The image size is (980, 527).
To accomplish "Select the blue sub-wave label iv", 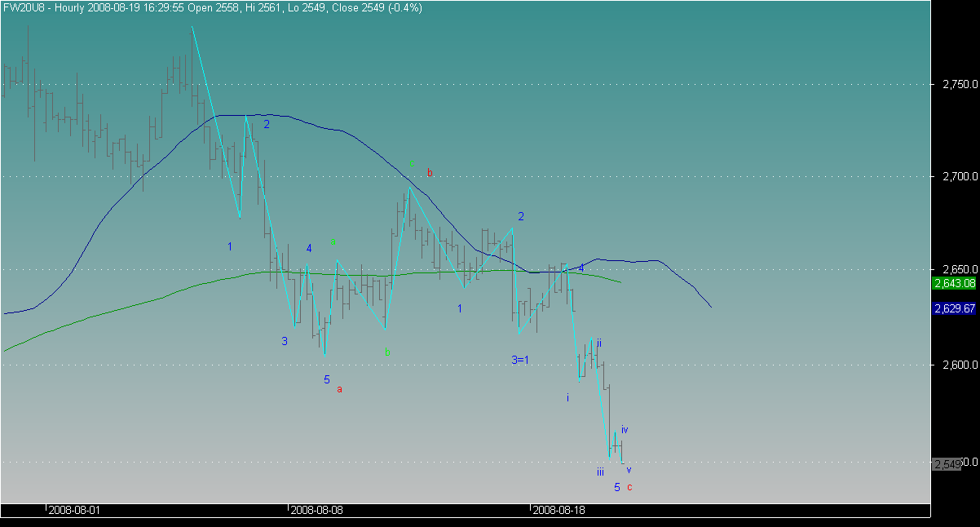I will pyautogui.click(x=625, y=429).
